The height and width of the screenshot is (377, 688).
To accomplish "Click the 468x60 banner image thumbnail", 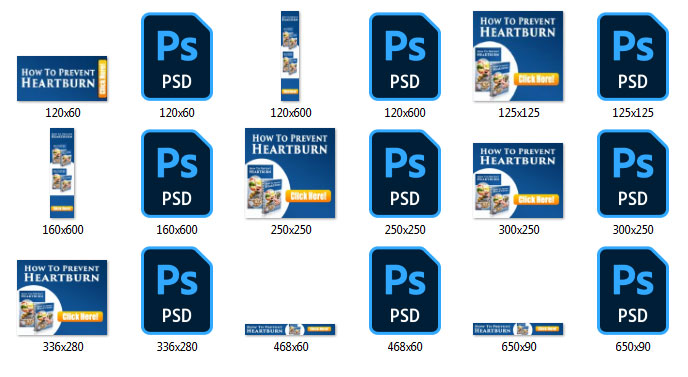I will coord(290,329).
